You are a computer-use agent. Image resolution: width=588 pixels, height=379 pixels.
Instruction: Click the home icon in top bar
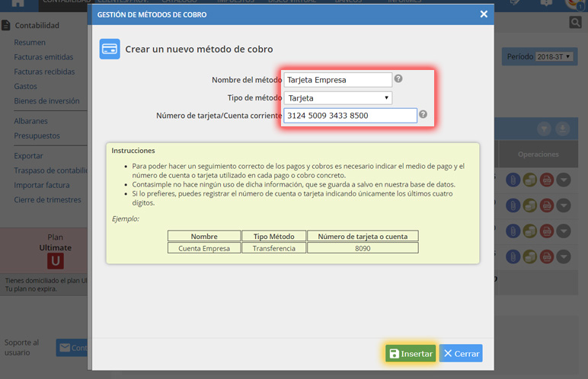point(18,3)
